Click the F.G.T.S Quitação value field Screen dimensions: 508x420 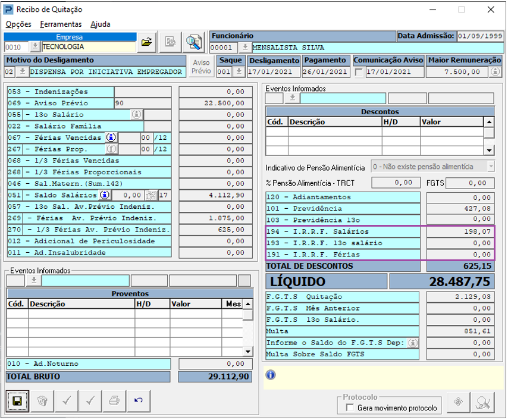pyautogui.click(x=460, y=296)
